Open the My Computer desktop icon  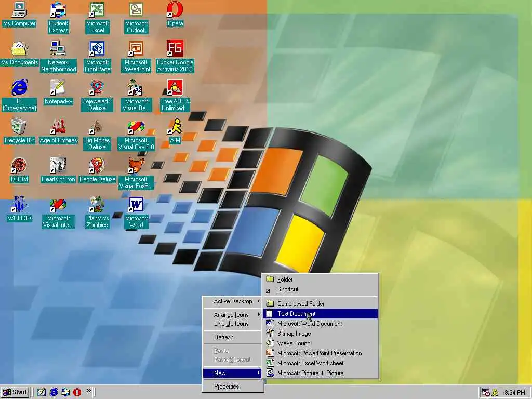coord(19,14)
